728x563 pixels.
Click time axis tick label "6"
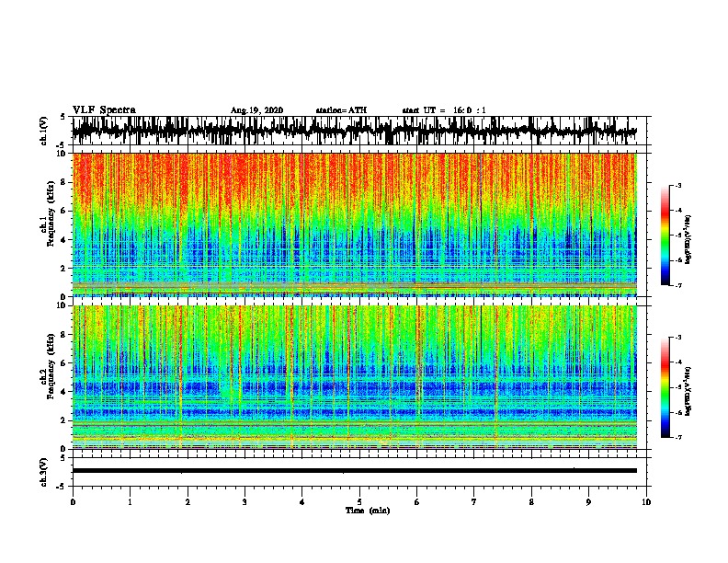click(417, 502)
